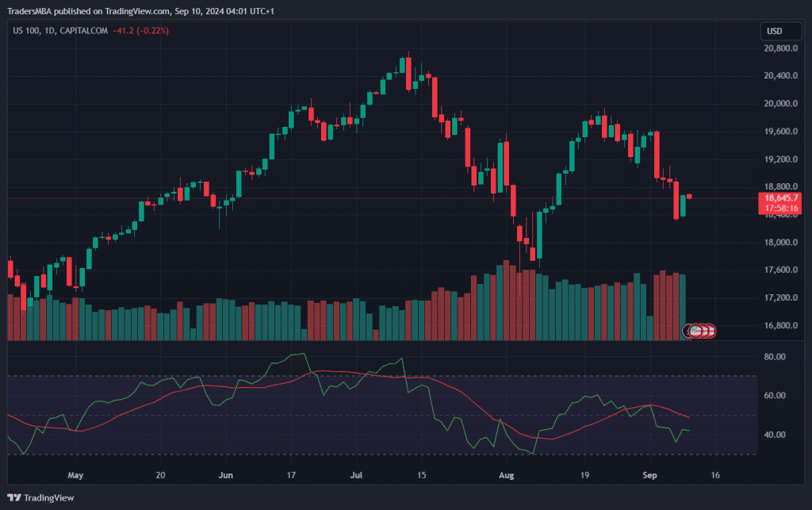This screenshot has height=510, width=812.
Task: Click the 18,000.0 price axis label
Action: click(779, 243)
